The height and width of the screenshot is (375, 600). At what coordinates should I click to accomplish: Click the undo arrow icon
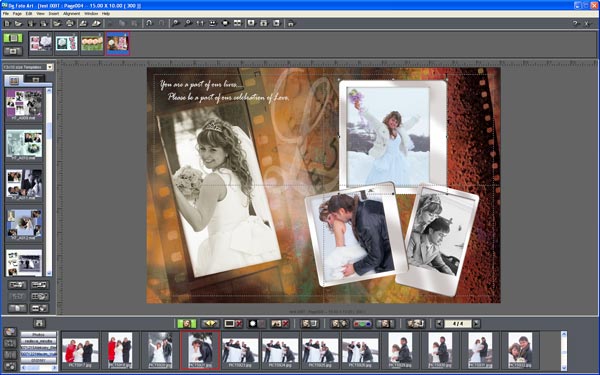(x=149, y=23)
